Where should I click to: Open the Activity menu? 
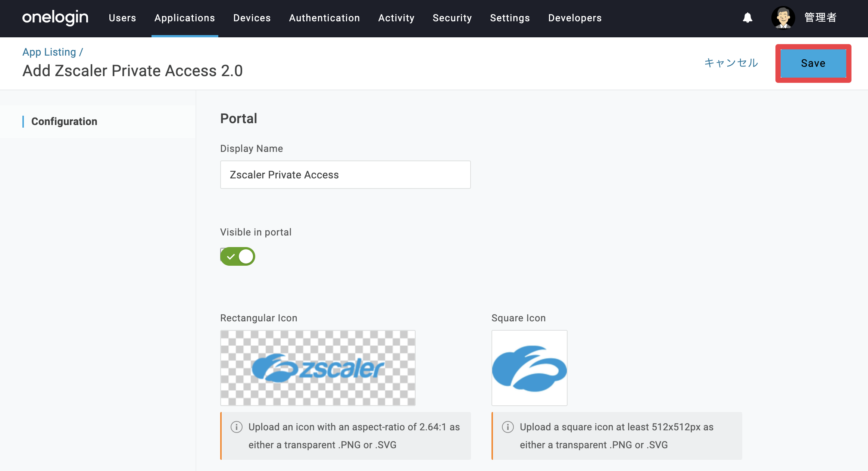tap(396, 18)
